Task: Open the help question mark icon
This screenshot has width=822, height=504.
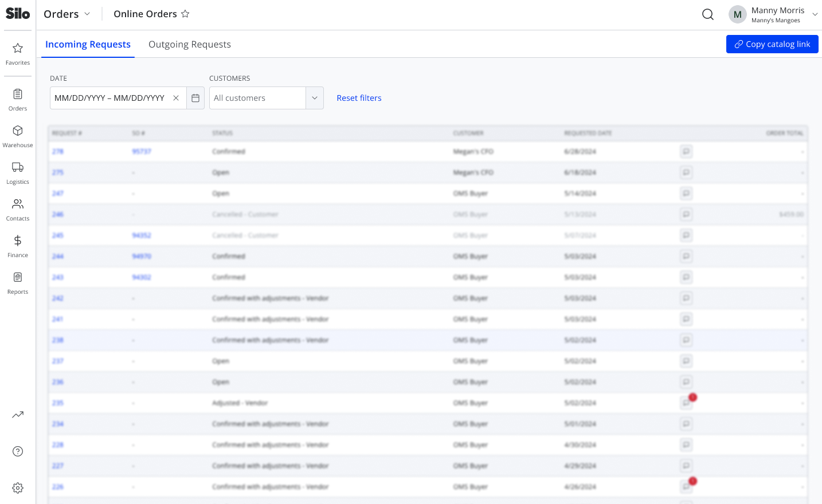Action: pos(18,451)
